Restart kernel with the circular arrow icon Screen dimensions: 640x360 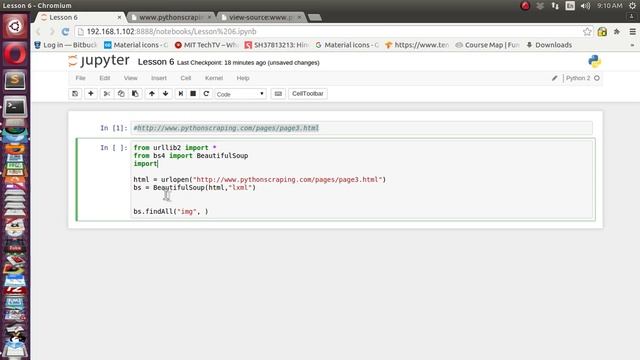point(206,93)
